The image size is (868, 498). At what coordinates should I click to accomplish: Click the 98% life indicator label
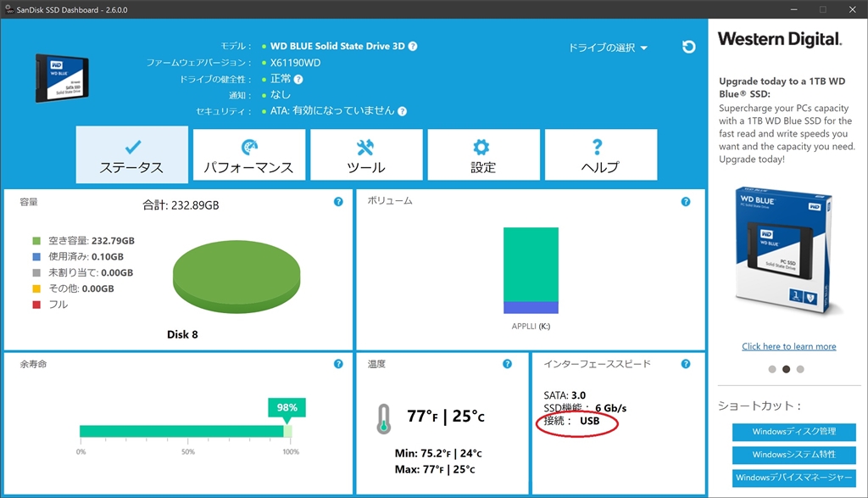[x=287, y=408]
